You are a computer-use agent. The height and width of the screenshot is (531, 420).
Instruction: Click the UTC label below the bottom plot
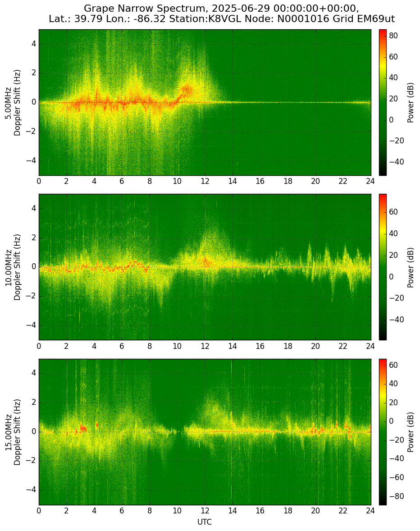tap(205, 522)
